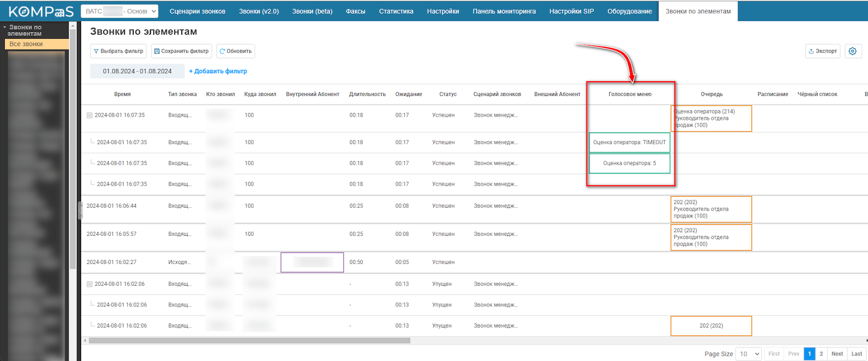Click Сценарий звонков column header
Image resolution: width=868 pixels, height=361 pixels.
click(x=497, y=94)
